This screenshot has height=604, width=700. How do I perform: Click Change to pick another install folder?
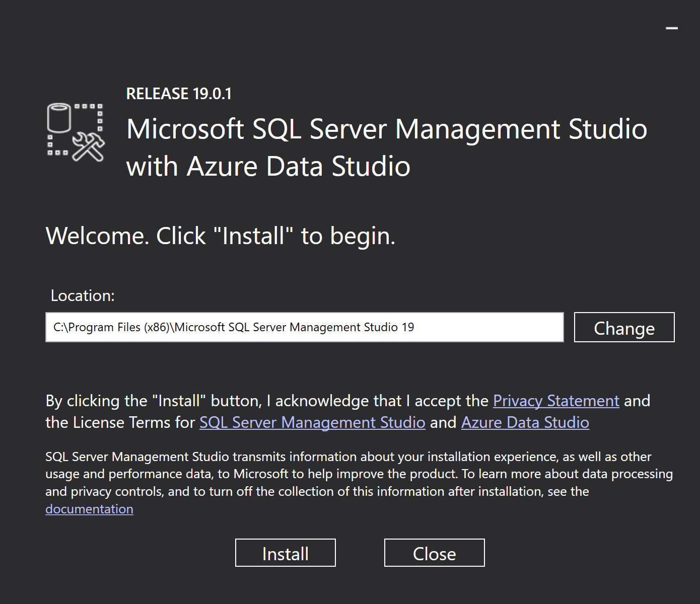624,328
